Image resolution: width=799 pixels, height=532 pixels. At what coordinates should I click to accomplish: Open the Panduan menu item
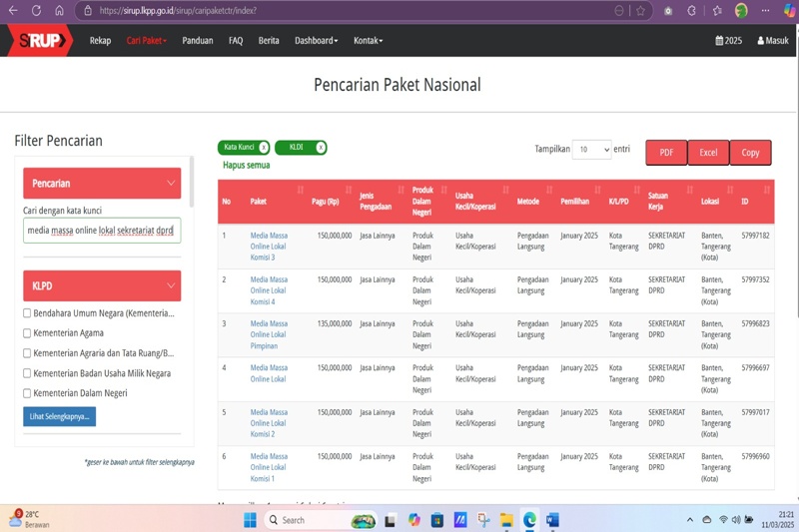(198, 41)
